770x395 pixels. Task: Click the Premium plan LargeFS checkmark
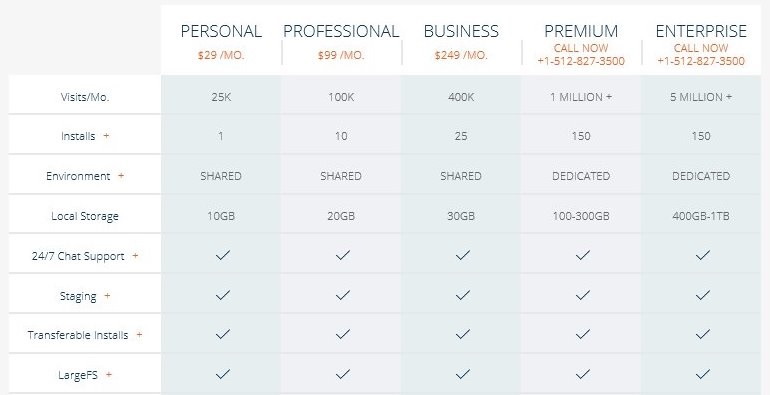tap(583, 374)
